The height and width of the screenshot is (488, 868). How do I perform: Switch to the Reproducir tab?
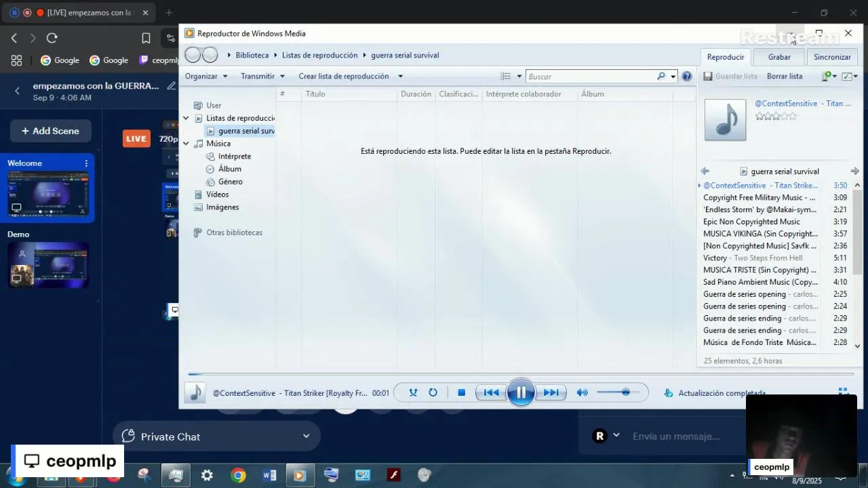(x=725, y=57)
